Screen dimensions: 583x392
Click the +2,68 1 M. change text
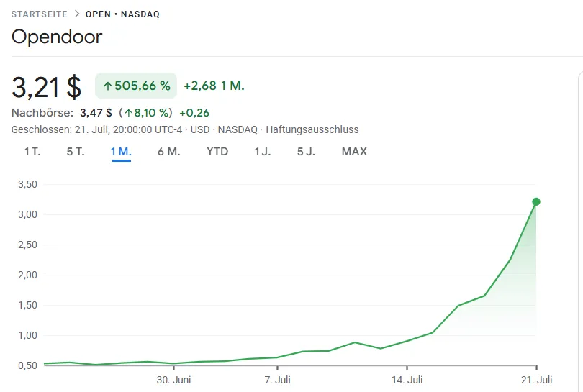click(214, 86)
